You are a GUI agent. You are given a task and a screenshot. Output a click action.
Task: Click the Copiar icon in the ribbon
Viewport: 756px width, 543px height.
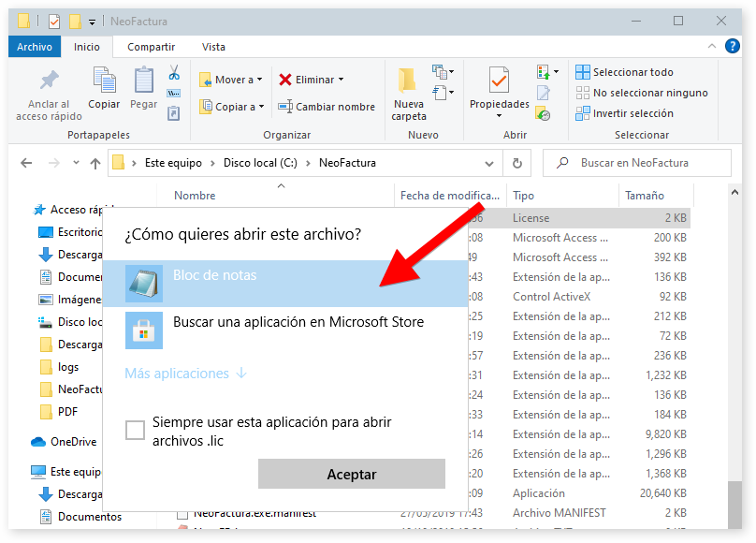point(104,82)
